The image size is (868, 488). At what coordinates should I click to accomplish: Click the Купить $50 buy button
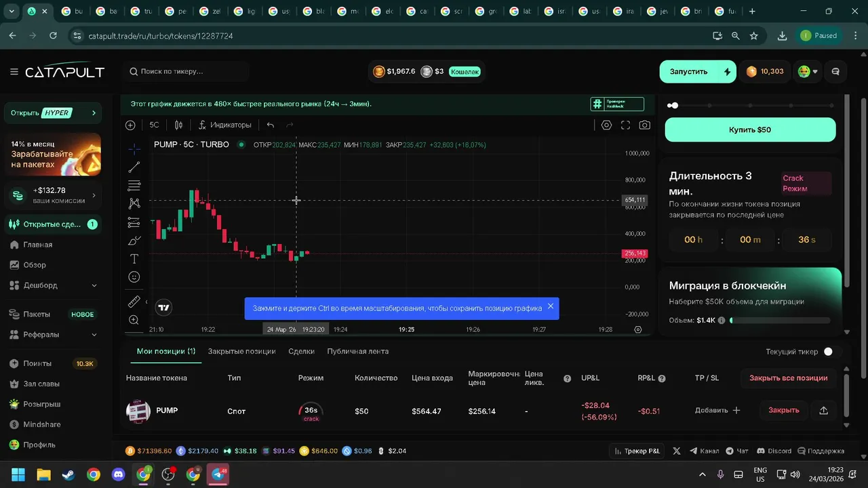[x=750, y=129]
